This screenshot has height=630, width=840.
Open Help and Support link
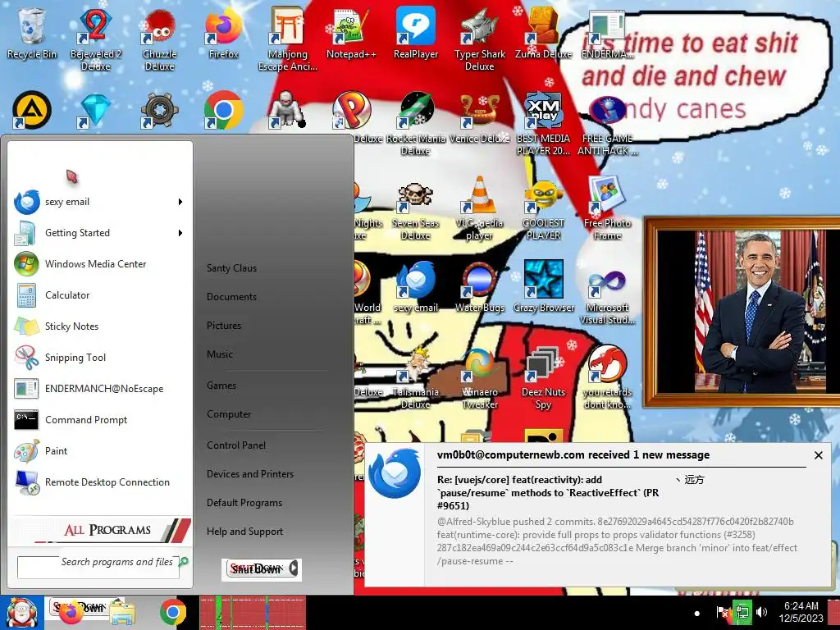[244, 532]
